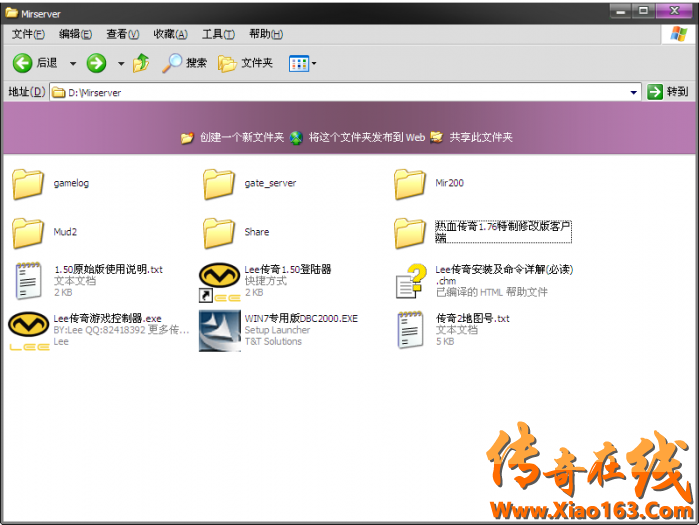Click the Lee传奇1.50登陆器 file name
Image resolution: width=699 pixels, height=525 pixels.
point(288,269)
